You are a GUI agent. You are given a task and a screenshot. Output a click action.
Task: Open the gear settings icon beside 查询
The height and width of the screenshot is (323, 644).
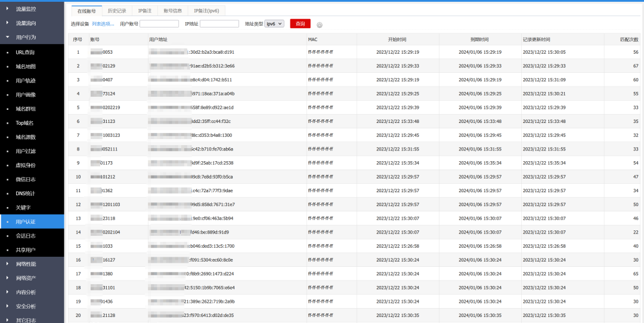tap(320, 24)
